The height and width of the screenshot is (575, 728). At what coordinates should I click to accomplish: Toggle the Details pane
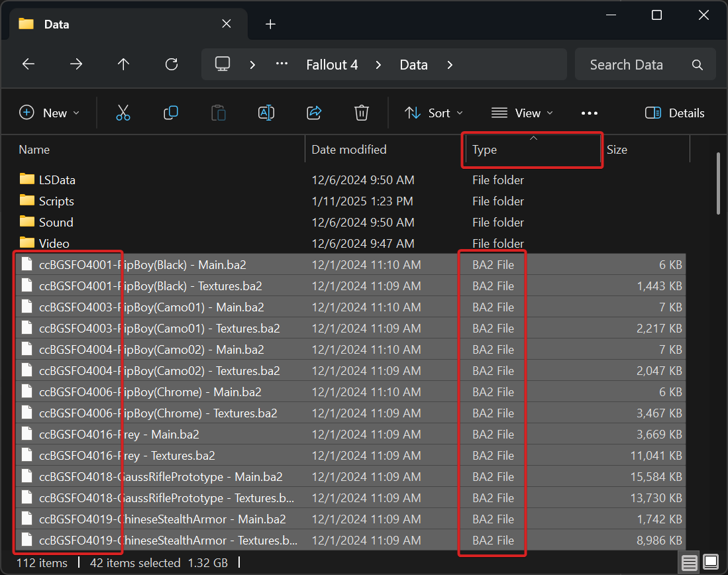[x=674, y=113]
